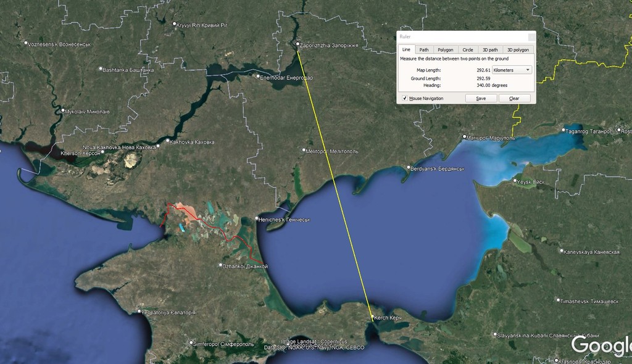Select the Taganrog placemark label
This screenshot has height=364, width=632.
pos(588,131)
